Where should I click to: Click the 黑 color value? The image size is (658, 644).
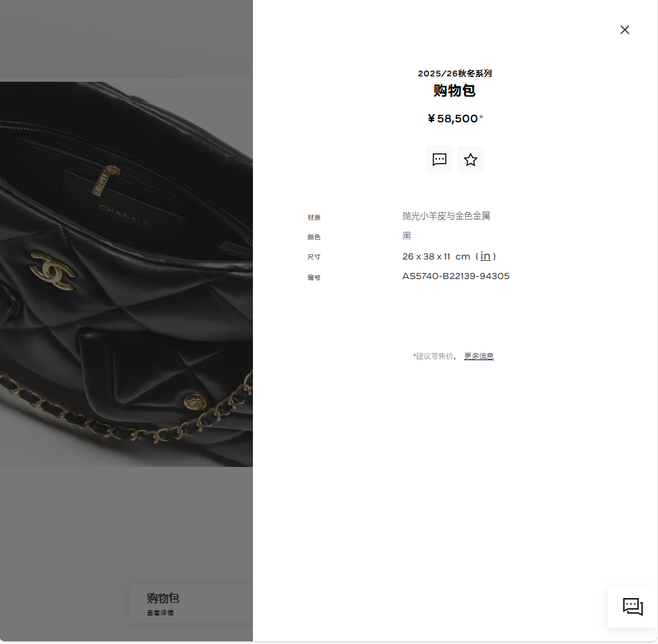(406, 236)
